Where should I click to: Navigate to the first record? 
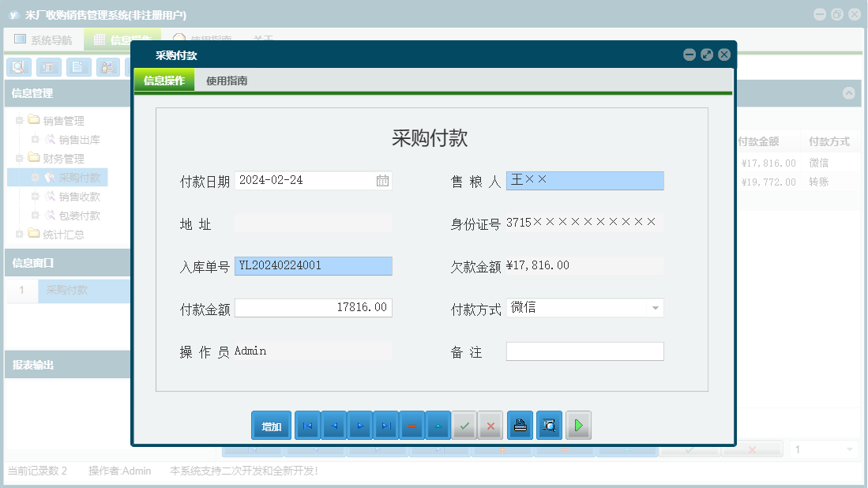click(x=307, y=425)
